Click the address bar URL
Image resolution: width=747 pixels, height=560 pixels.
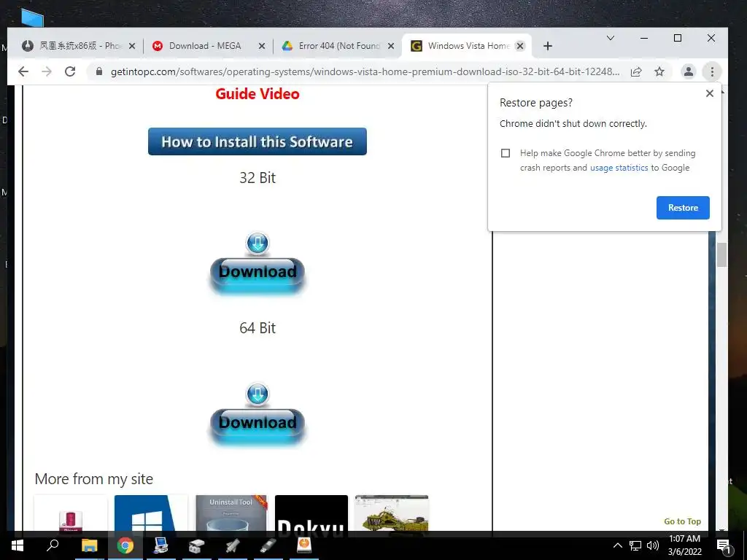point(365,72)
